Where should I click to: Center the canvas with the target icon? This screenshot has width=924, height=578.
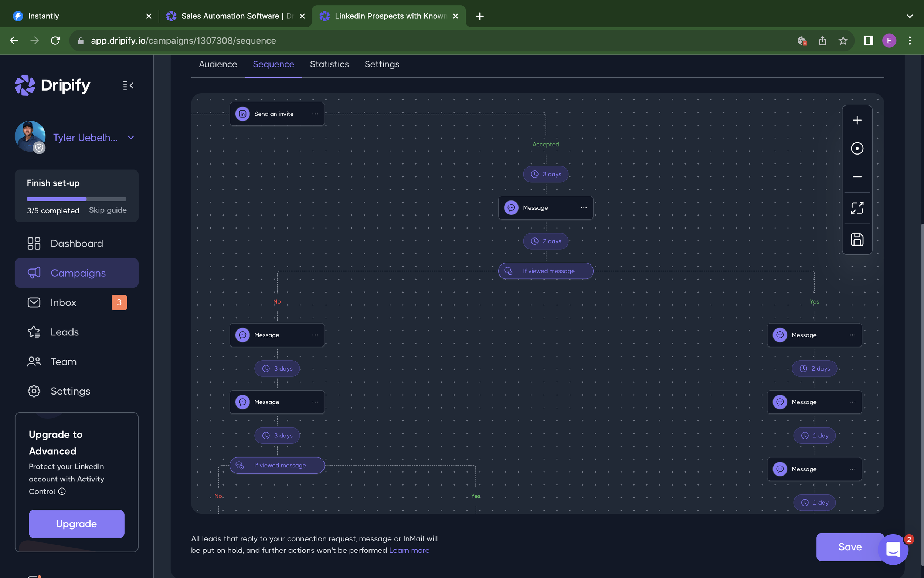pyautogui.click(x=857, y=148)
